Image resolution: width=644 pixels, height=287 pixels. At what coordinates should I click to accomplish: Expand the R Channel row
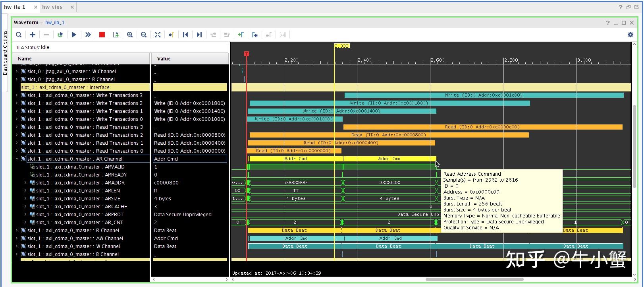(17, 231)
